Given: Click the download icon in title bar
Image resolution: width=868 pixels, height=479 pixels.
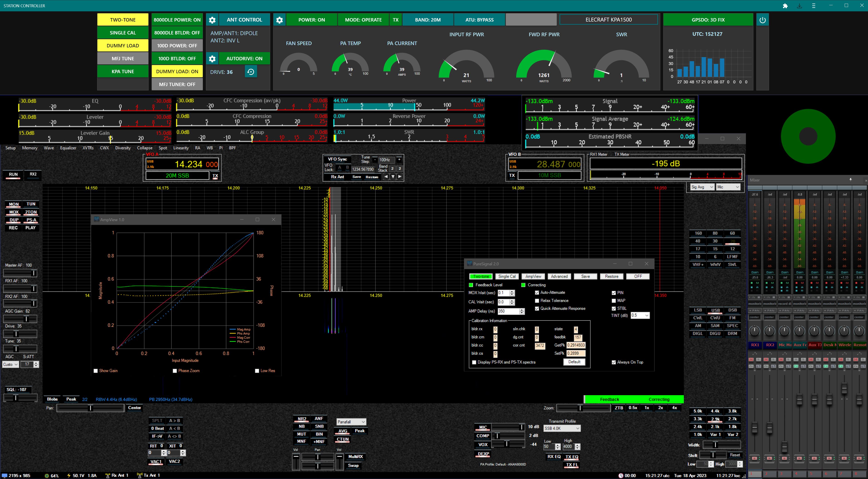Looking at the screenshot, I should click(799, 6).
